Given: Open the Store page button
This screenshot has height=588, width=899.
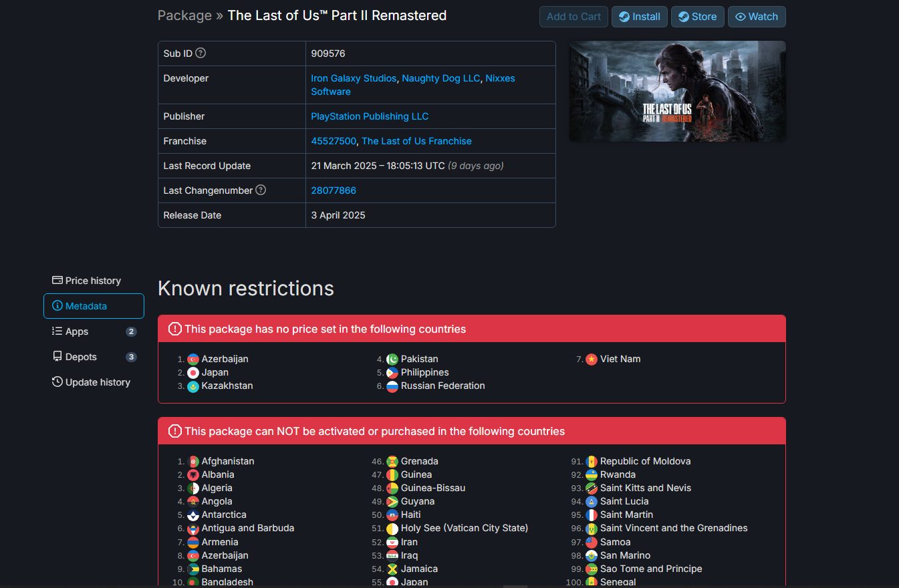Looking at the screenshot, I should pyautogui.click(x=698, y=17).
